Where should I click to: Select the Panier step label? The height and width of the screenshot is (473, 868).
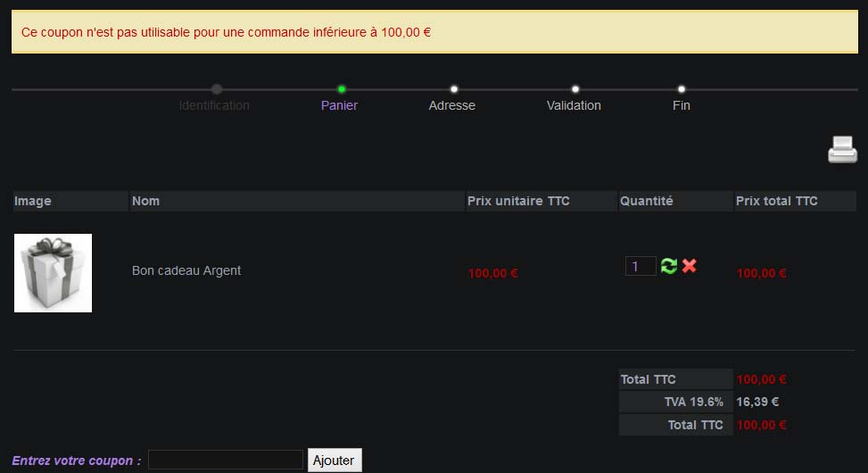coord(339,105)
